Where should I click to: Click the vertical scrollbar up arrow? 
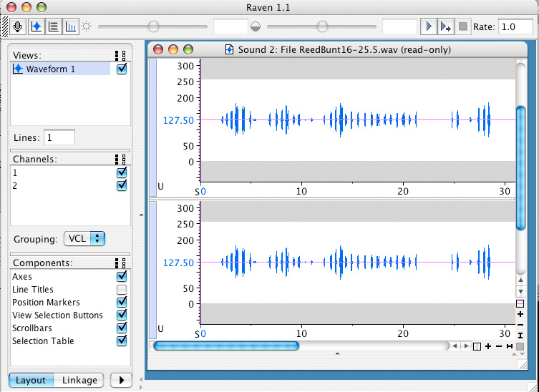520,281
